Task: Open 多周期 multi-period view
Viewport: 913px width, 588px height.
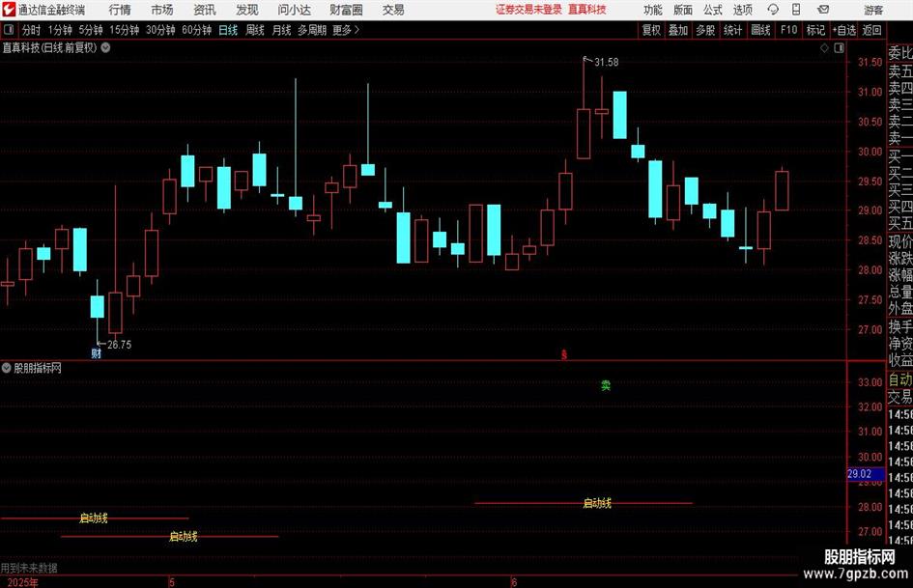Action: [312, 30]
